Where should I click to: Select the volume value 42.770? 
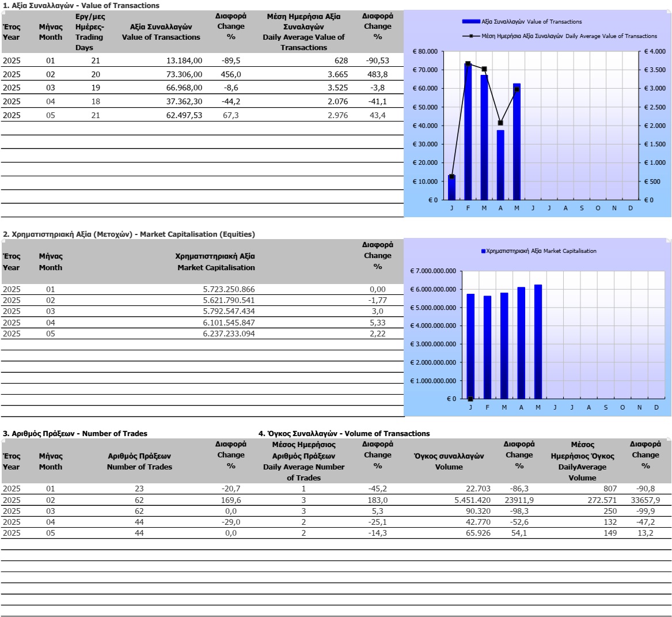pyautogui.click(x=478, y=522)
